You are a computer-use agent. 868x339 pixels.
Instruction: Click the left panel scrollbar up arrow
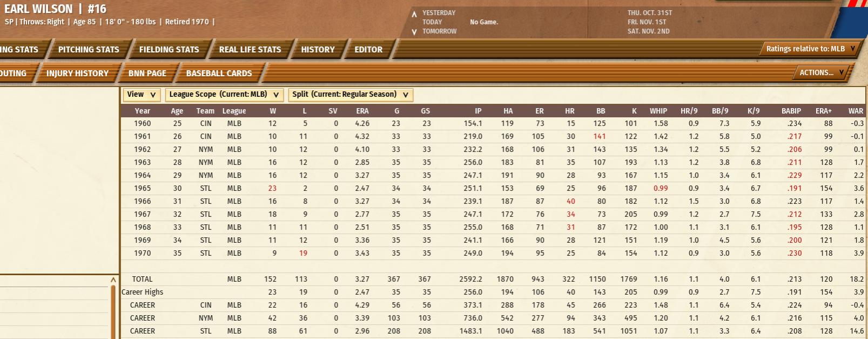tap(113, 280)
